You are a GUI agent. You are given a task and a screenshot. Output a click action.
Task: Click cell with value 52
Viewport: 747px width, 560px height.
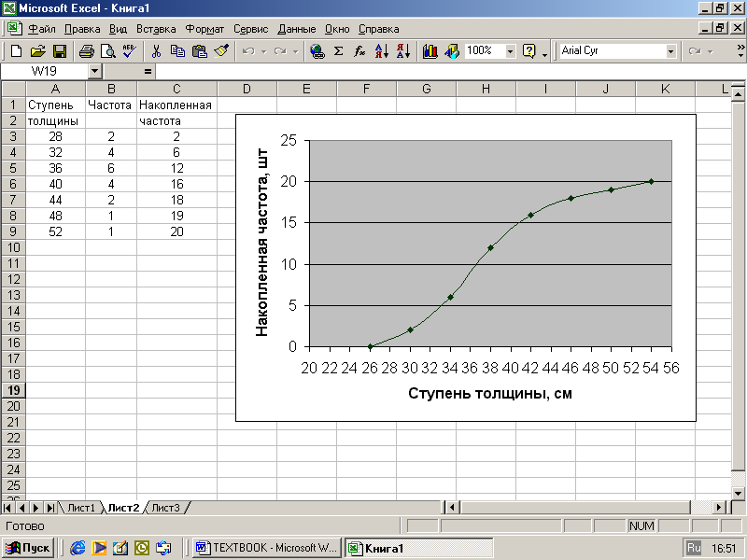(56, 231)
